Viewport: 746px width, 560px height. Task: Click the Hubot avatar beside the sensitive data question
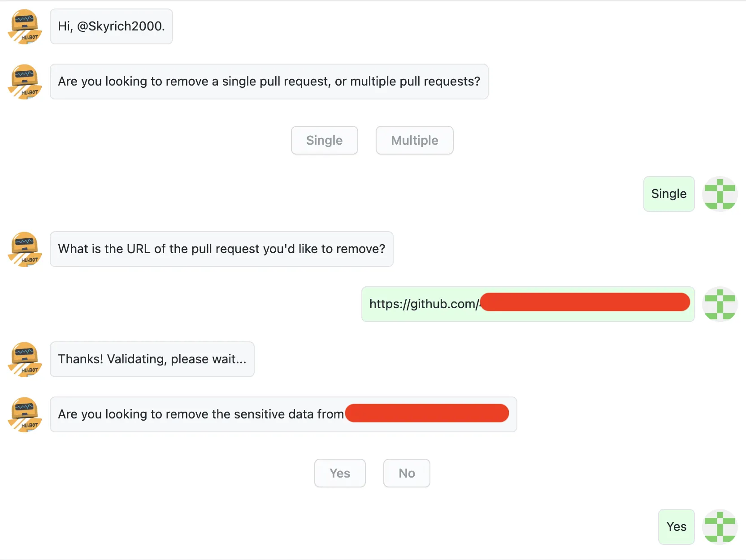point(25,414)
